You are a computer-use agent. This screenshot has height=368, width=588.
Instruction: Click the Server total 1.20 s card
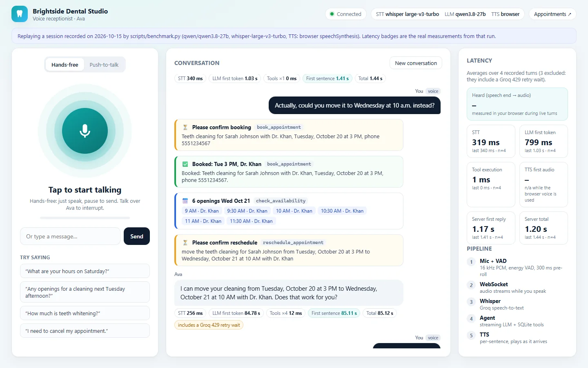[x=543, y=228]
